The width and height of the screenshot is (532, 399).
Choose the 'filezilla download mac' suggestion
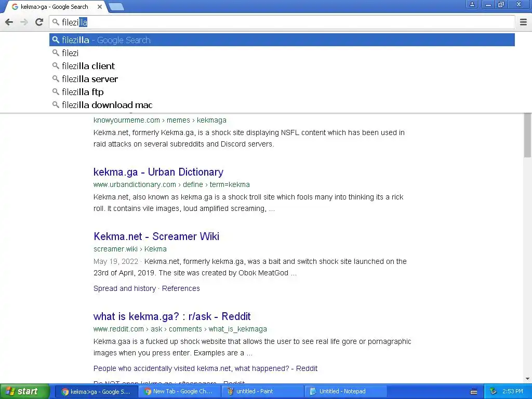(282, 105)
